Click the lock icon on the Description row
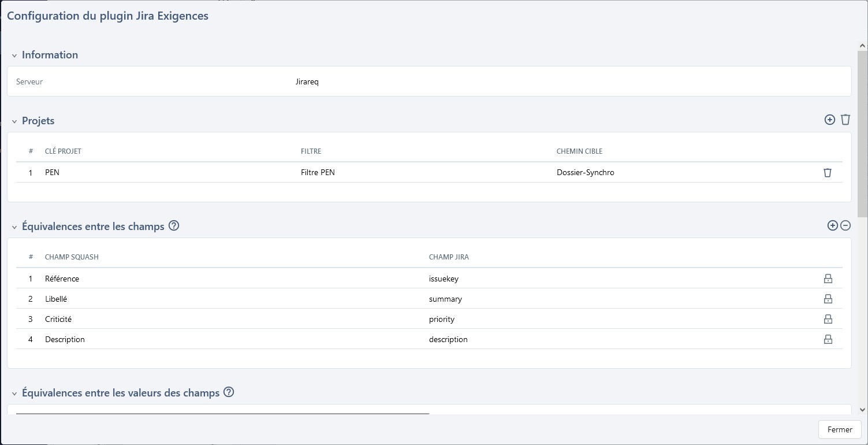 pos(828,339)
